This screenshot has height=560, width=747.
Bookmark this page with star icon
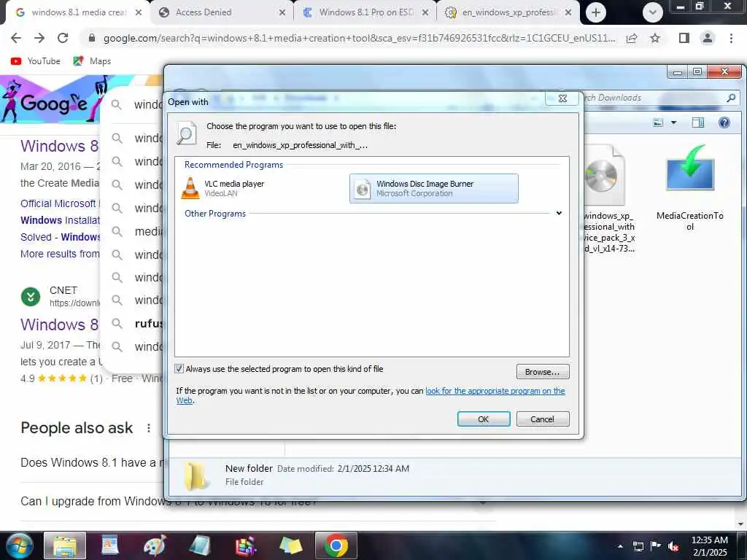click(x=655, y=38)
